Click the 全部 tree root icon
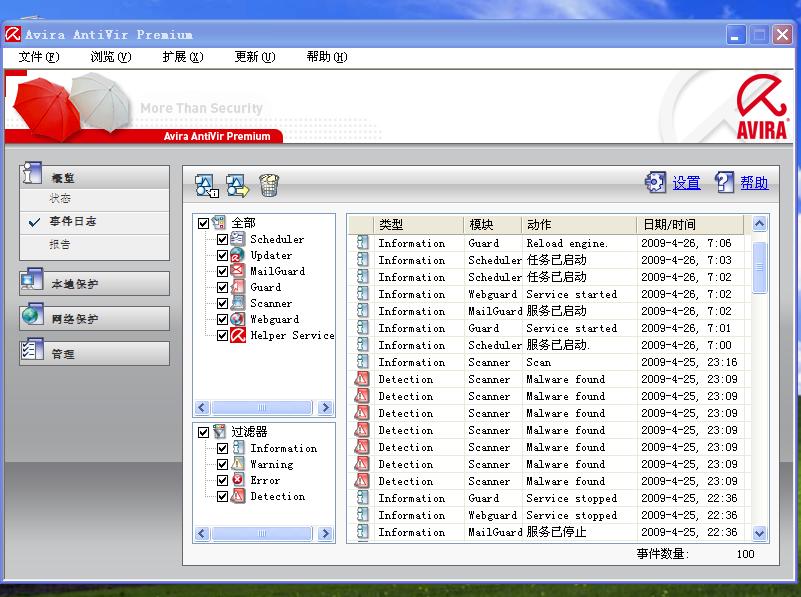801x597 pixels. (219, 223)
